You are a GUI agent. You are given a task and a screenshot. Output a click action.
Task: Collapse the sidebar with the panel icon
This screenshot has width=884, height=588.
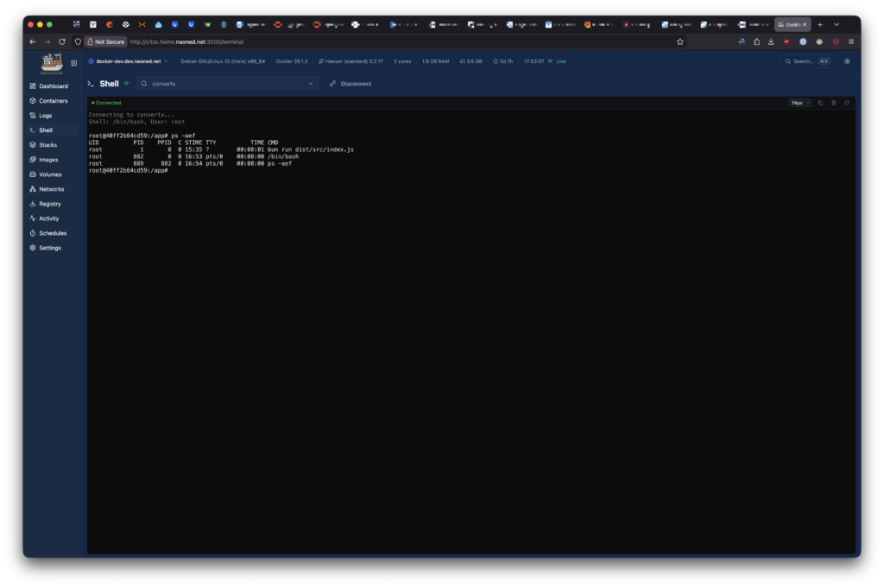(74, 63)
